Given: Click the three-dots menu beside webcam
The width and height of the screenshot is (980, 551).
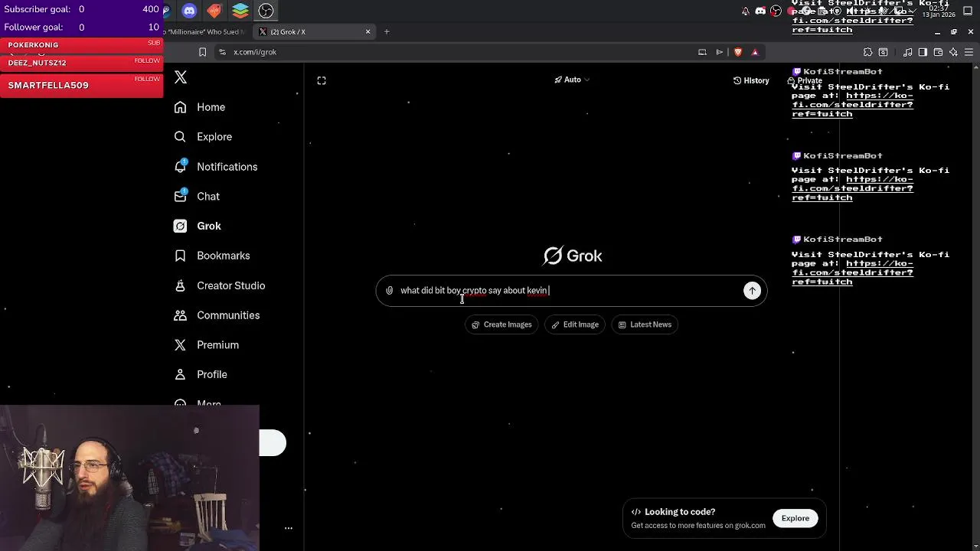Looking at the screenshot, I should 289,528.
